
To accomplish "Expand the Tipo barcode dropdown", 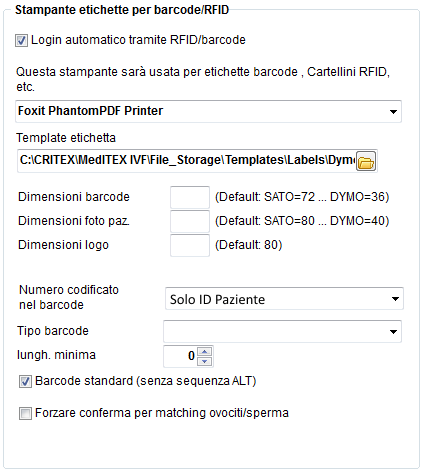I will tap(393, 331).
